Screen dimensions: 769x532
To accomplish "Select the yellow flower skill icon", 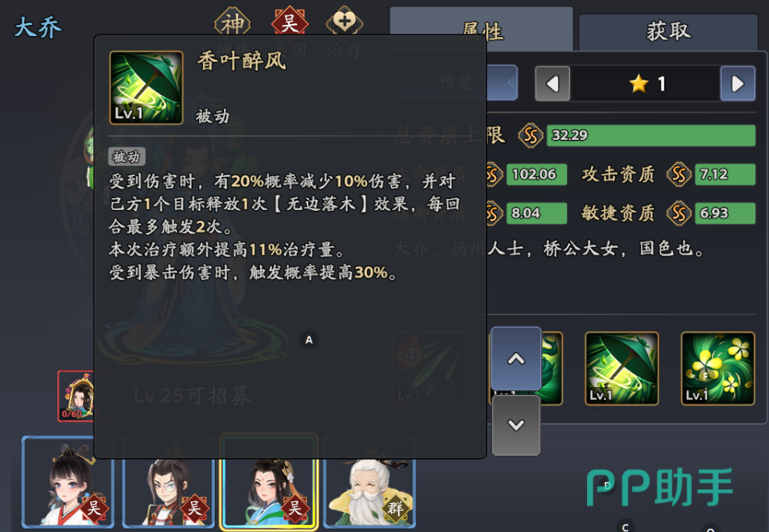I will point(717,369).
